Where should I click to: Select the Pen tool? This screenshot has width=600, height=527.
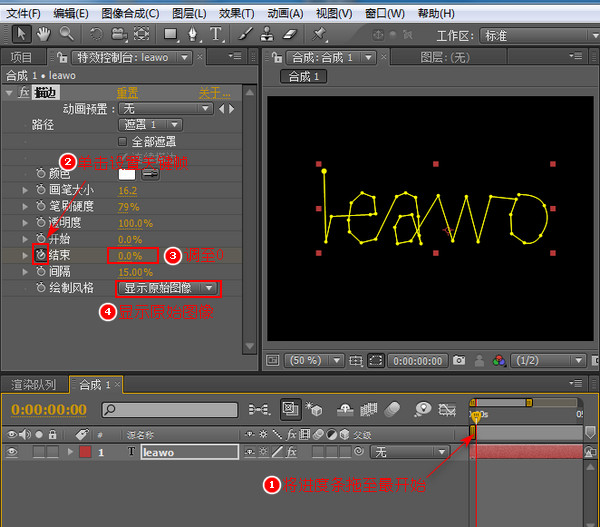pyautogui.click(x=193, y=34)
